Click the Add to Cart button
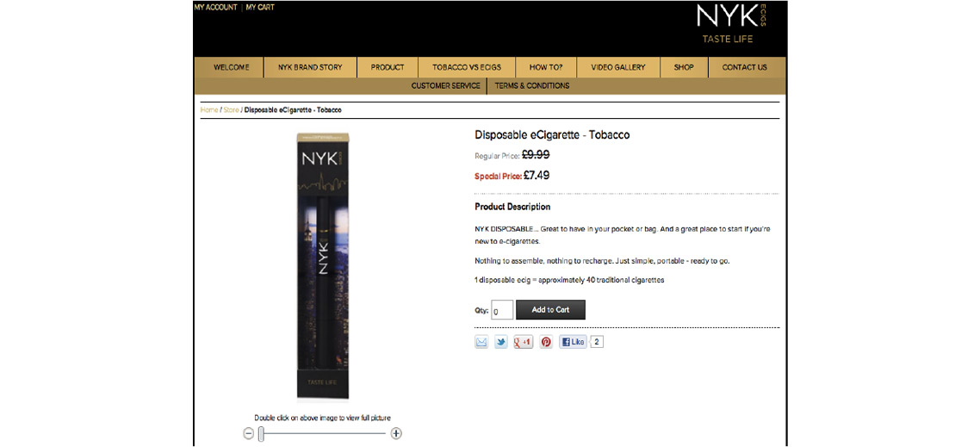This screenshot has height=447, width=980. tap(550, 309)
